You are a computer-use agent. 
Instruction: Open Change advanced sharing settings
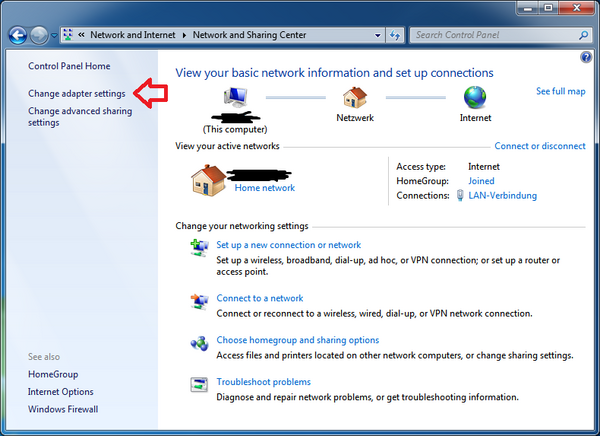coord(80,117)
